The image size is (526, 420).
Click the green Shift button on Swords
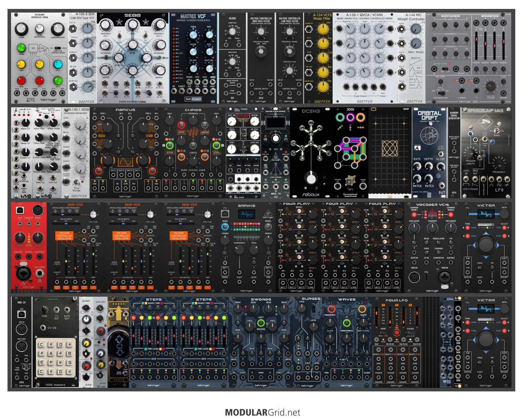coord(261,323)
